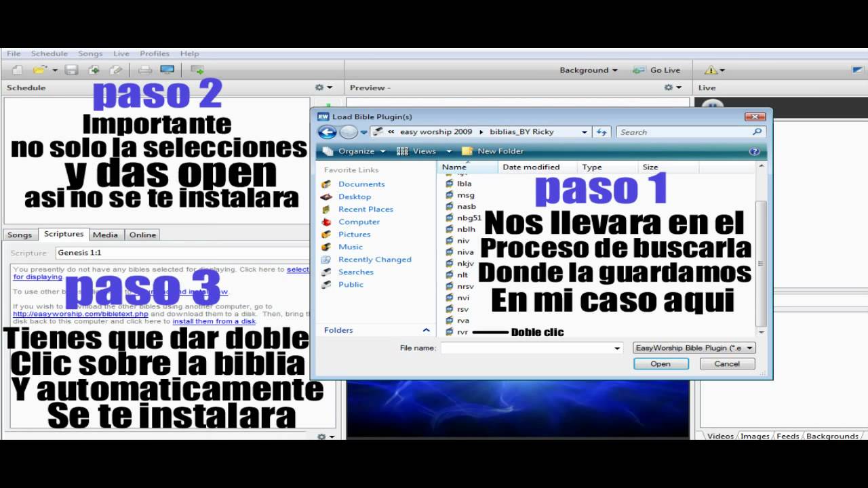Sort files by Type column
The image size is (868, 488).
608,167
